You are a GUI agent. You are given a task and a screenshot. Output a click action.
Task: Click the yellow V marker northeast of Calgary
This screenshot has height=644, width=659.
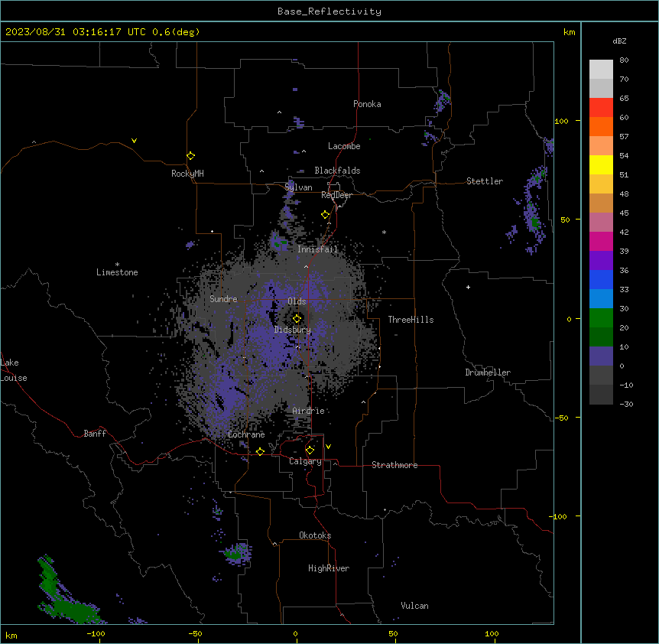[328, 447]
